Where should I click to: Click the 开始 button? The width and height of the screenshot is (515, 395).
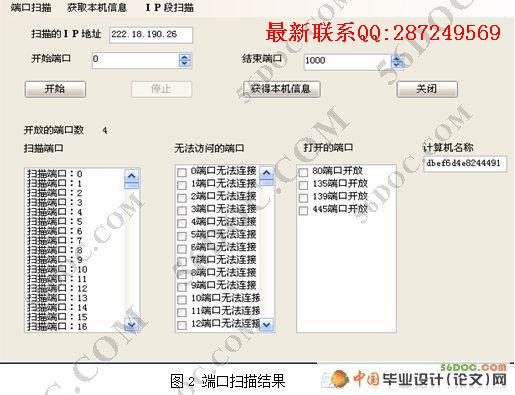(x=55, y=89)
